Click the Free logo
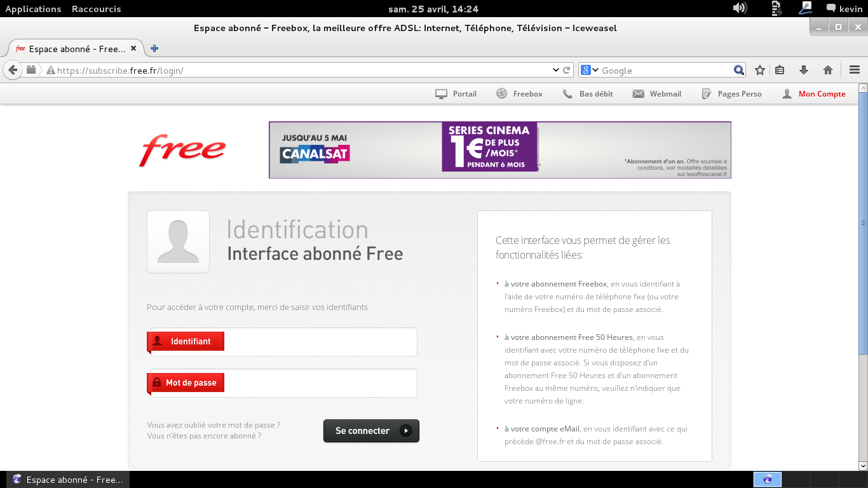868x488 pixels. tap(182, 150)
